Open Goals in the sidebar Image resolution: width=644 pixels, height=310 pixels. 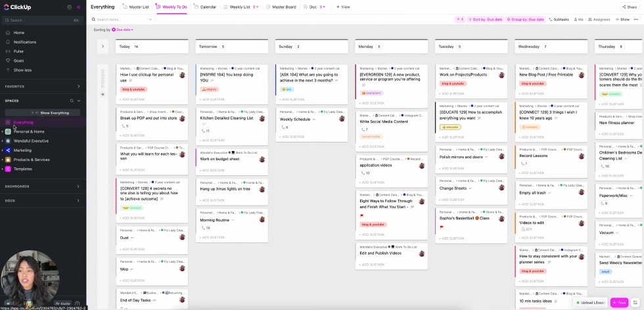pyautogui.click(x=18, y=61)
